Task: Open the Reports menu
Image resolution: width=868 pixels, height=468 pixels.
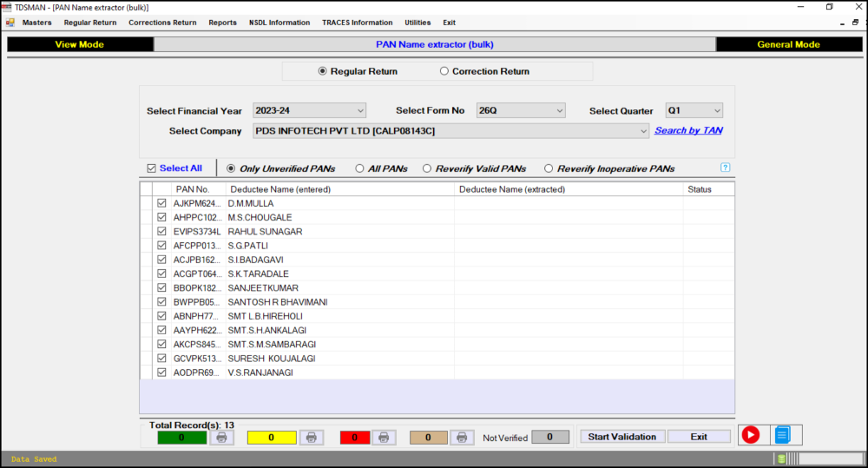Action: coord(222,23)
